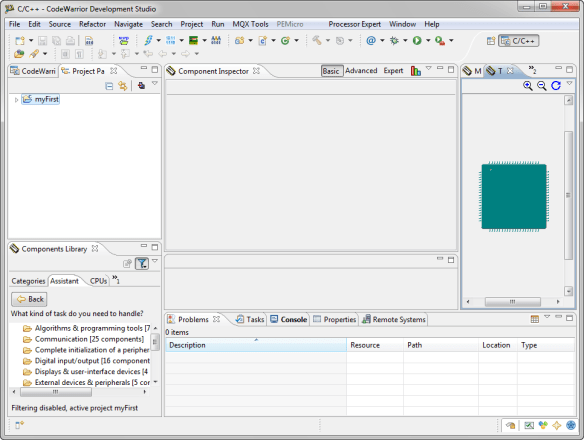Click the open folder icon on second toolbar row
The image size is (584, 440).
(x=19, y=54)
